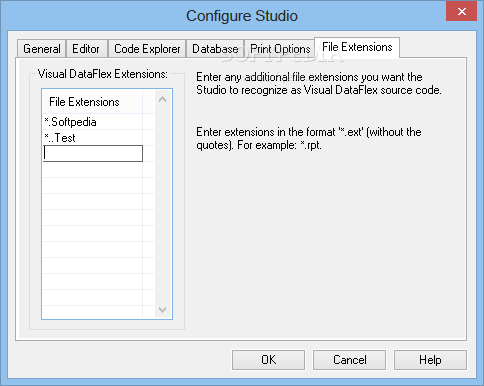Click the narrow column beside *.Softpedia

pyautogui.click(x=148, y=122)
